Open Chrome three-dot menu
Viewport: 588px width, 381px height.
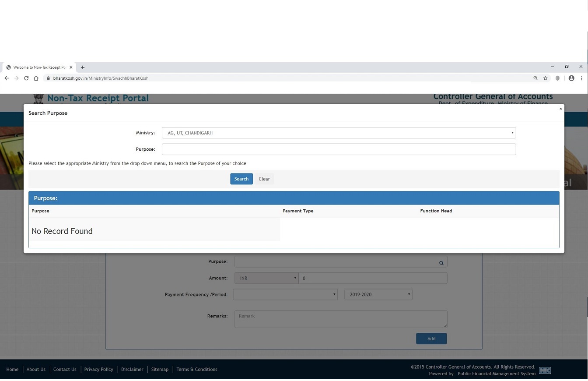pos(581,78)
